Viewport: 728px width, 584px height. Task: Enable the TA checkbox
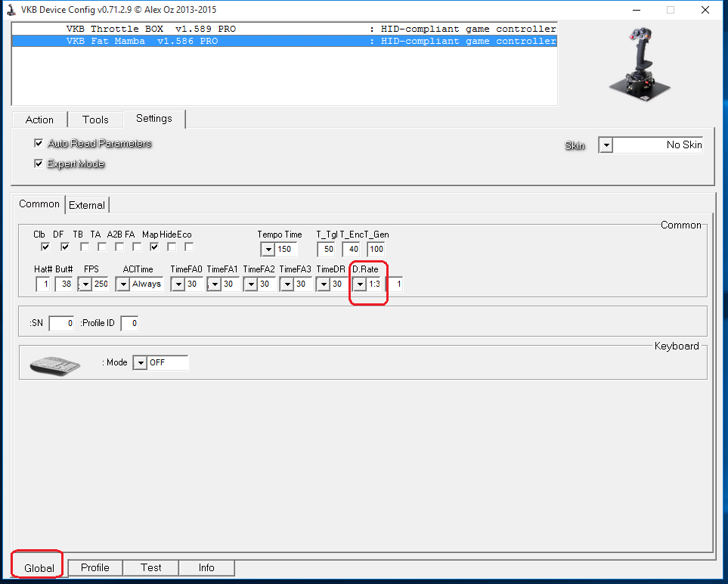102,247
